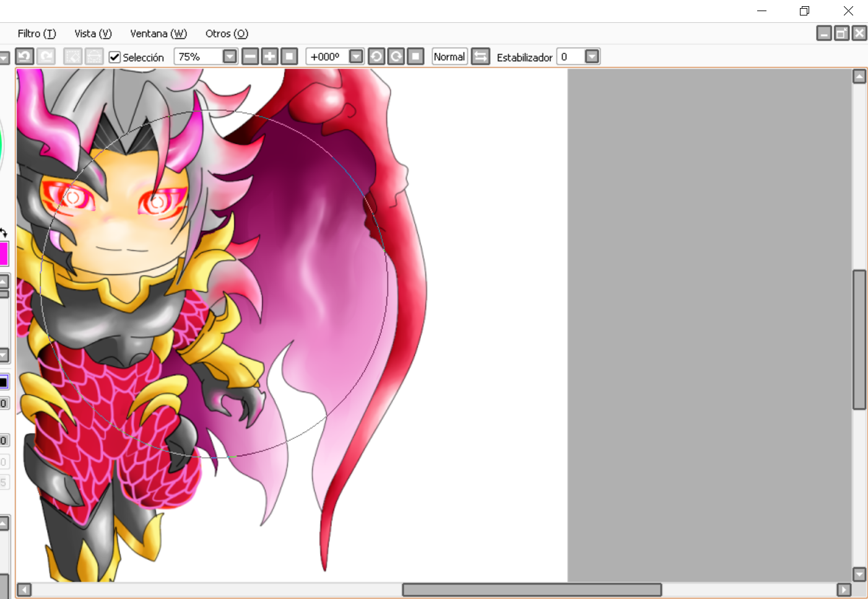
Task: Minimize the inner document window
Action: tap(824, 33)
